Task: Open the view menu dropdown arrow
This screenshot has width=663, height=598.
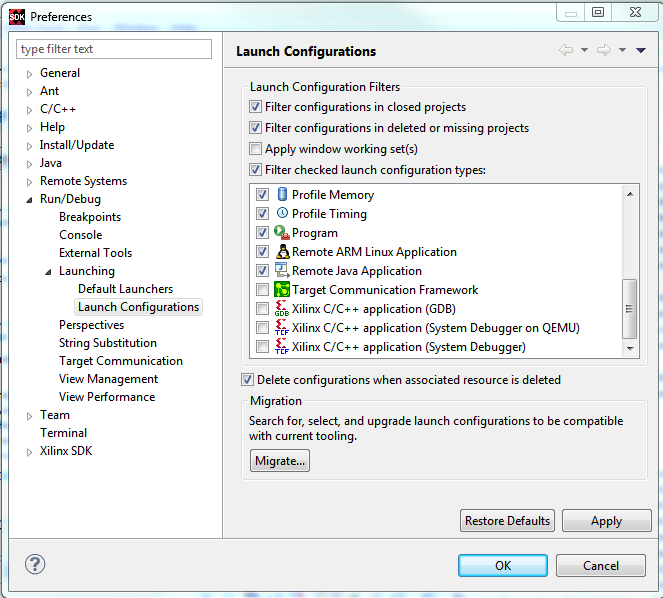Action: [x=641, y=50]
